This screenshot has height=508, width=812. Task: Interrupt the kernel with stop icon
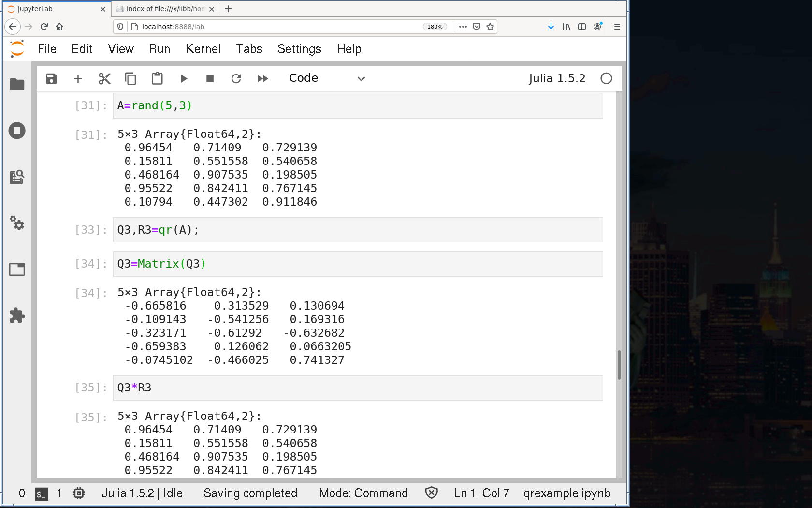coord(210,78)
